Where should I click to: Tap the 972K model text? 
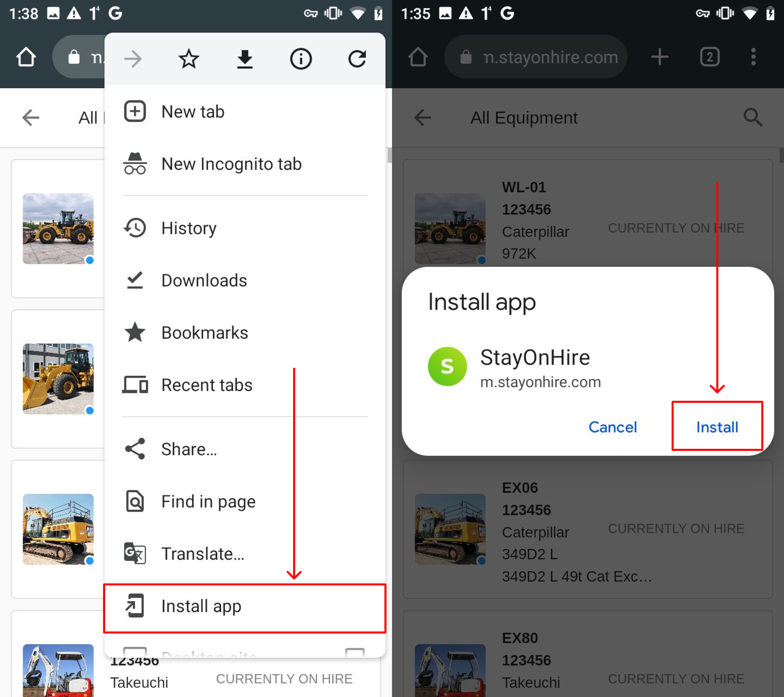(x=519, y=254)
